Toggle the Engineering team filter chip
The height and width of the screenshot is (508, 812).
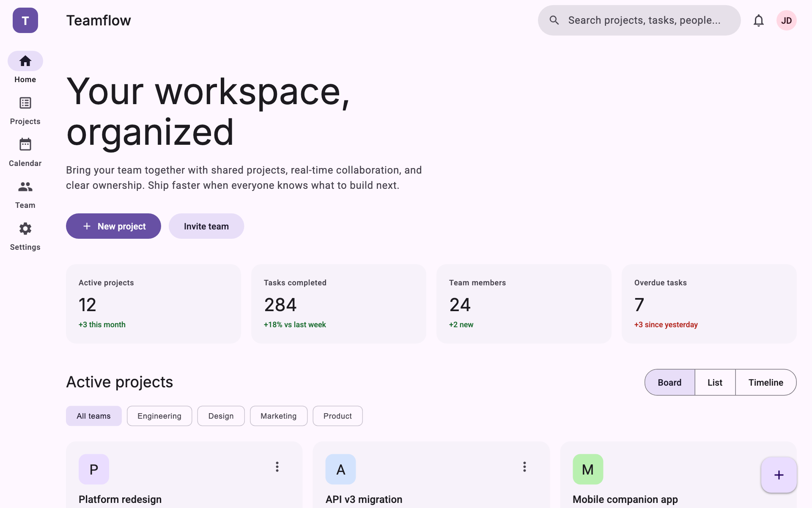click(159, 416)
